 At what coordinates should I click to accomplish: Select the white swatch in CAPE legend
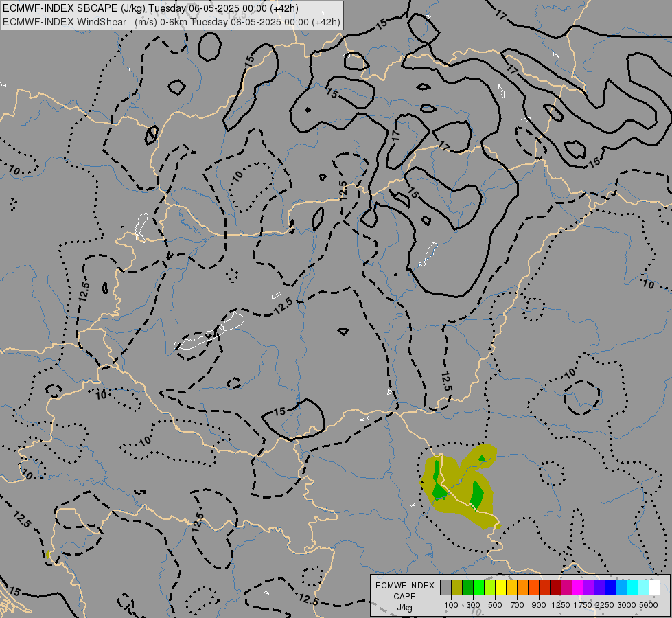[x=654, y=587]
